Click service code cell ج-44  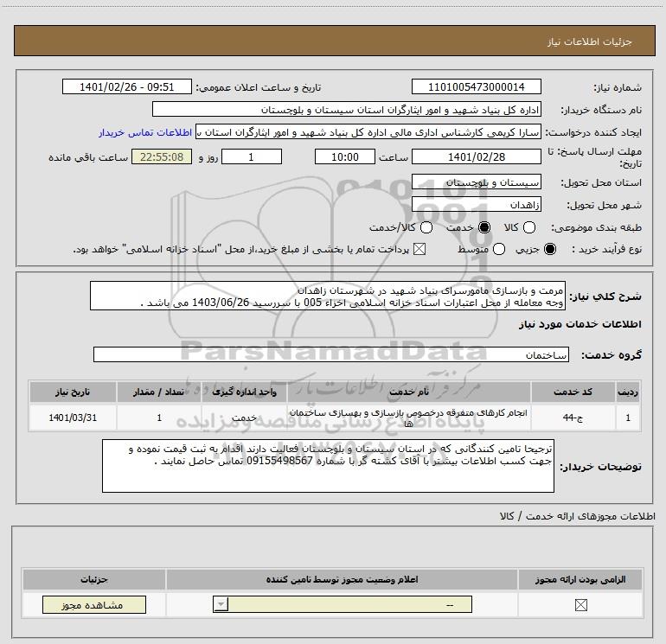point(573,418)
